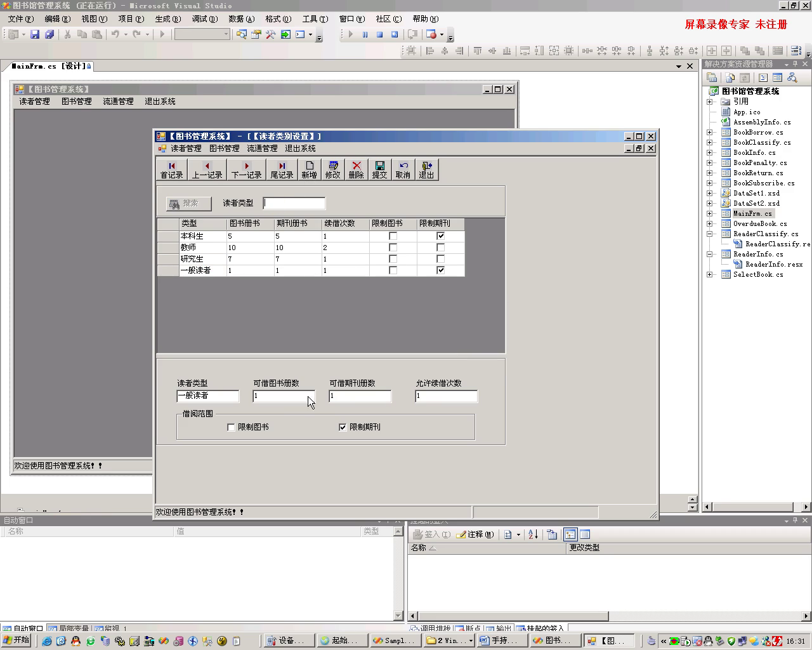Image resolution: width=812 pixels, height=650 pixels.
Task: Click the 开始 Start button
Action: 16,640
